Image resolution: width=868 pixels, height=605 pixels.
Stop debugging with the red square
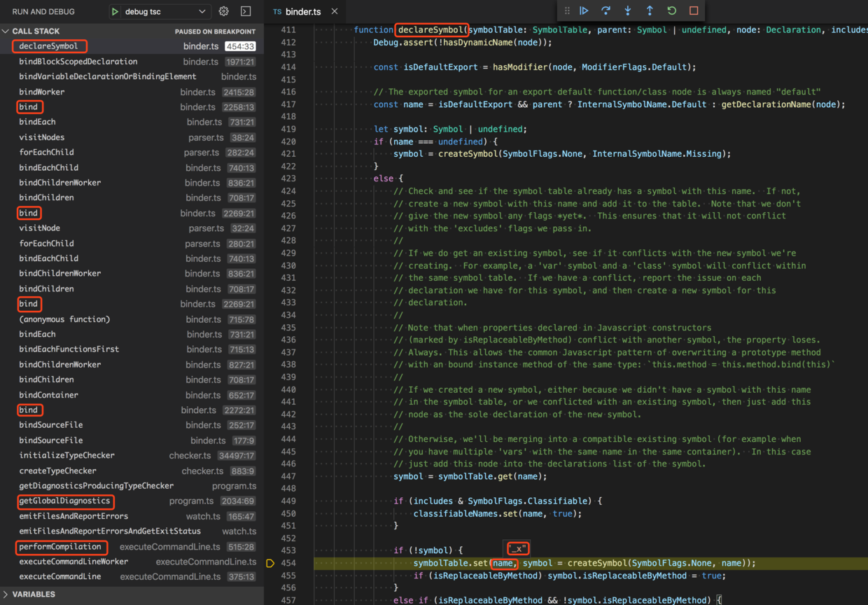[x=694, y=11]
